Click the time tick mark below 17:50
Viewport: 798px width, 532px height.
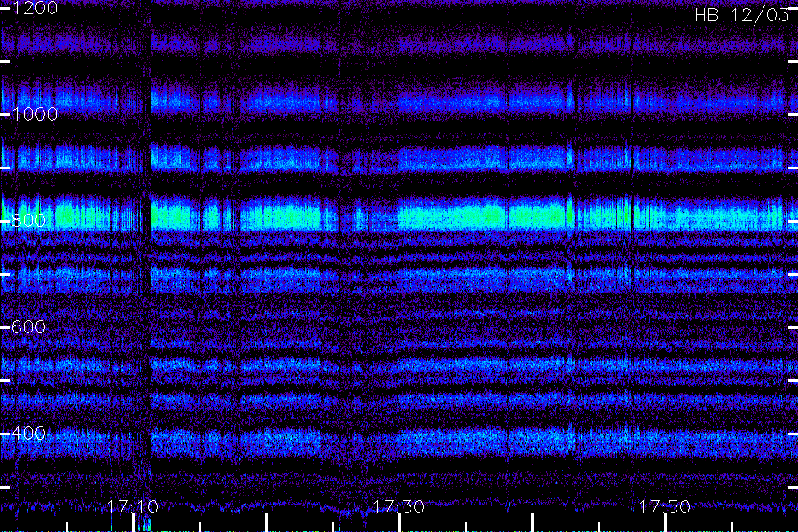click(665, 523)
